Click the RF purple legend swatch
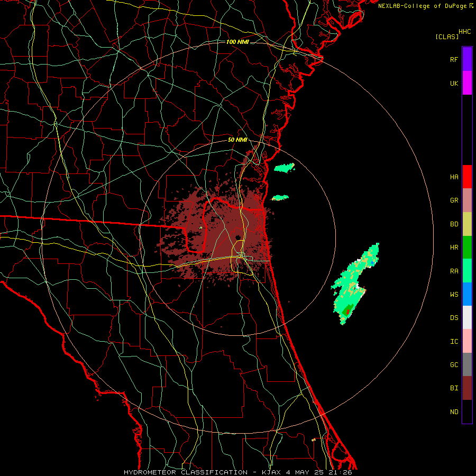476x476 pixels. (467, 59)
